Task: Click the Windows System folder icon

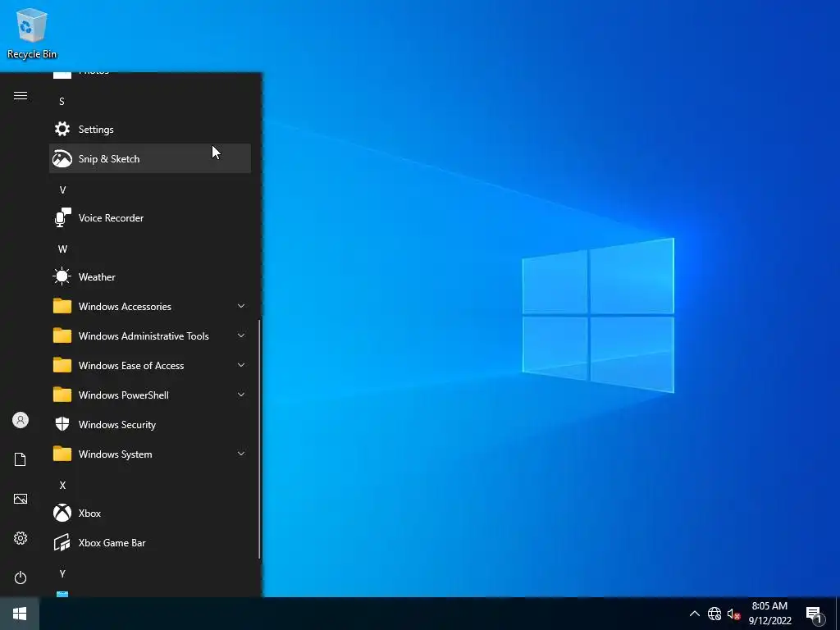Action: (x=62, y=453)
